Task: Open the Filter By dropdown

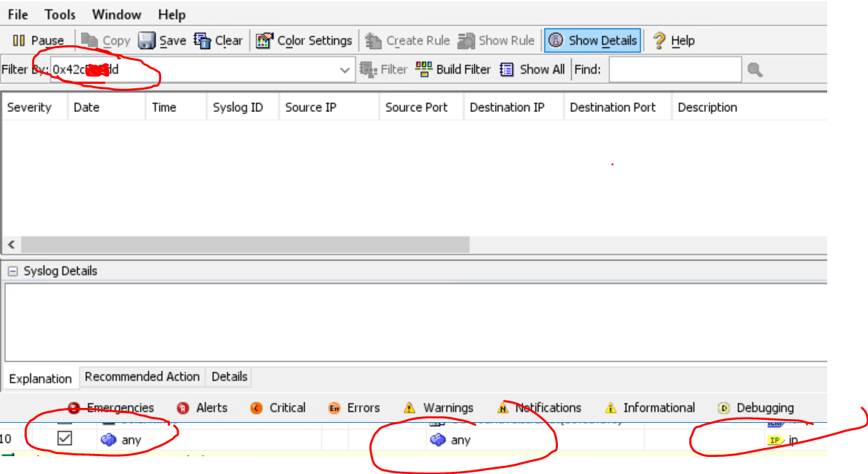Action: pos(344,69)
